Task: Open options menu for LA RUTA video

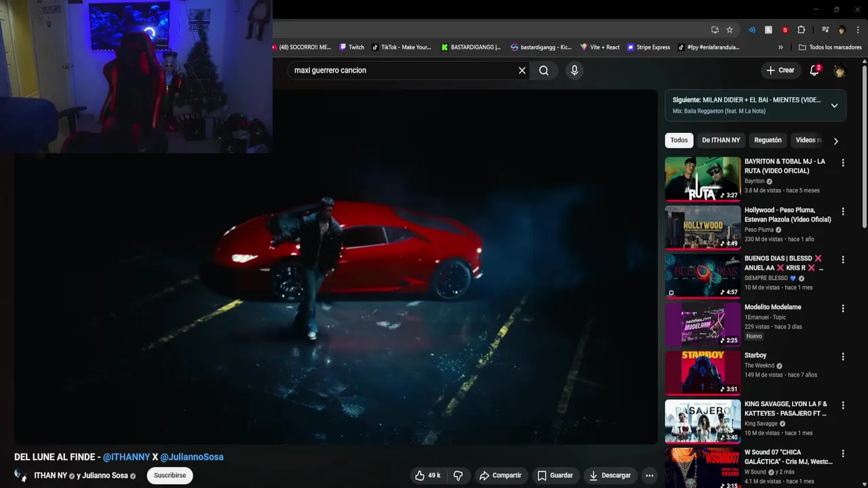Action: click(843, 163)
